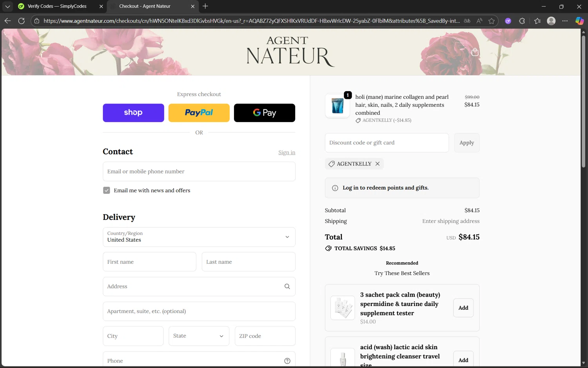Open the translate page icon
The height and width of the screenshot is (368, 588).
(x=467, y=21)
